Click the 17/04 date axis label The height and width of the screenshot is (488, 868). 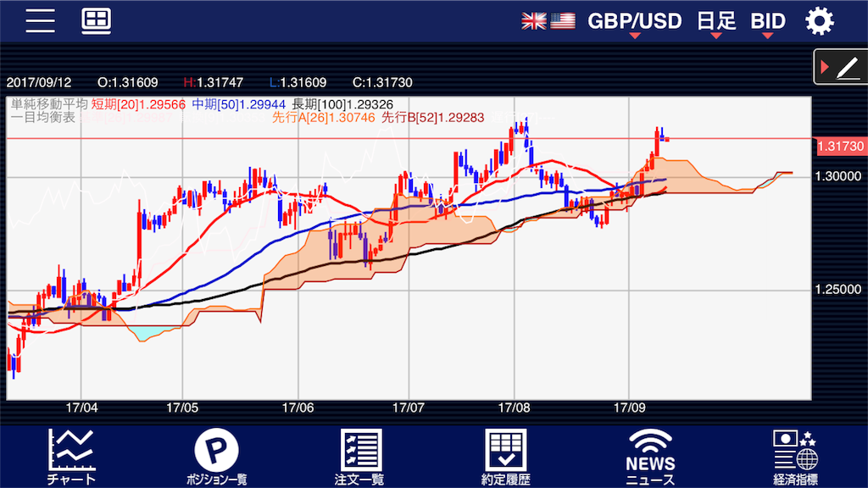(81, 408)
